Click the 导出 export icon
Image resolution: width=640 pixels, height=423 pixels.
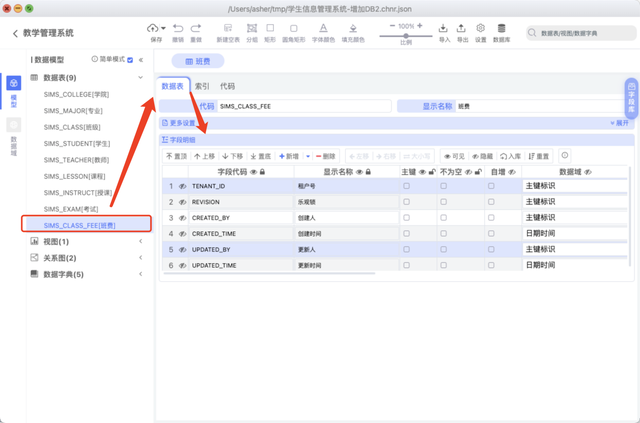tap(461, 28)
